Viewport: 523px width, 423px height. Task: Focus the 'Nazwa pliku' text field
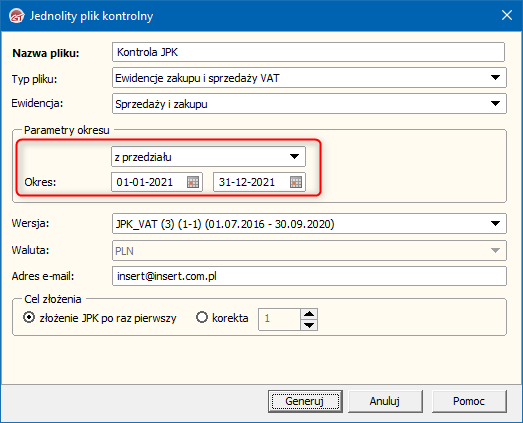pos(308,52)
